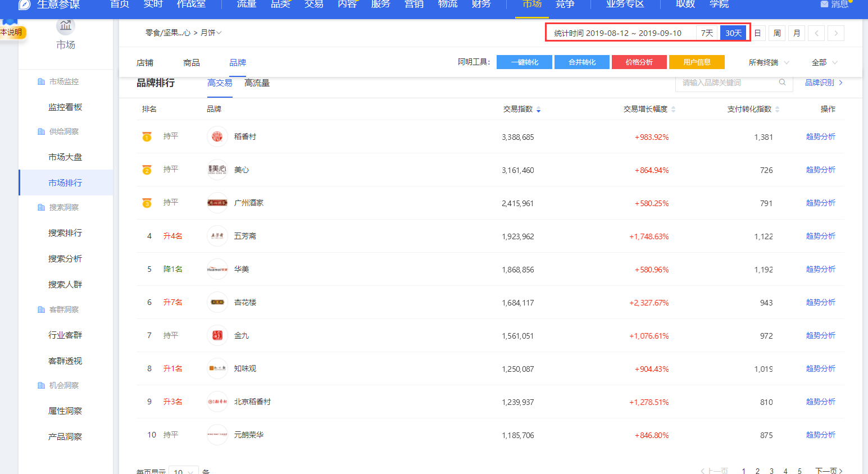The height and width of the screenshot is (474, 868).
Task: Click the orange 用户信息 button
Action: (x=697, y=62)
